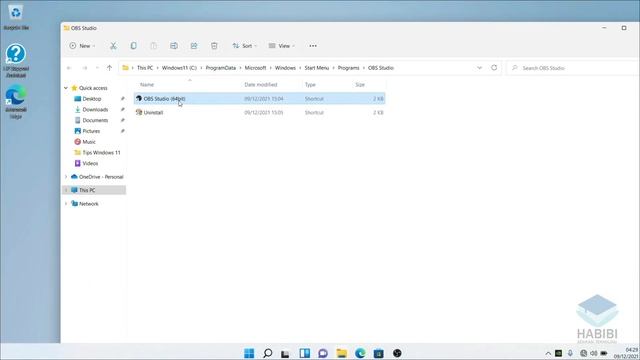Image resolution: width=640 pixels, height=360 pixels.
Task: Open taskbar Search magnifier
Action: click(x=268, y=353)
